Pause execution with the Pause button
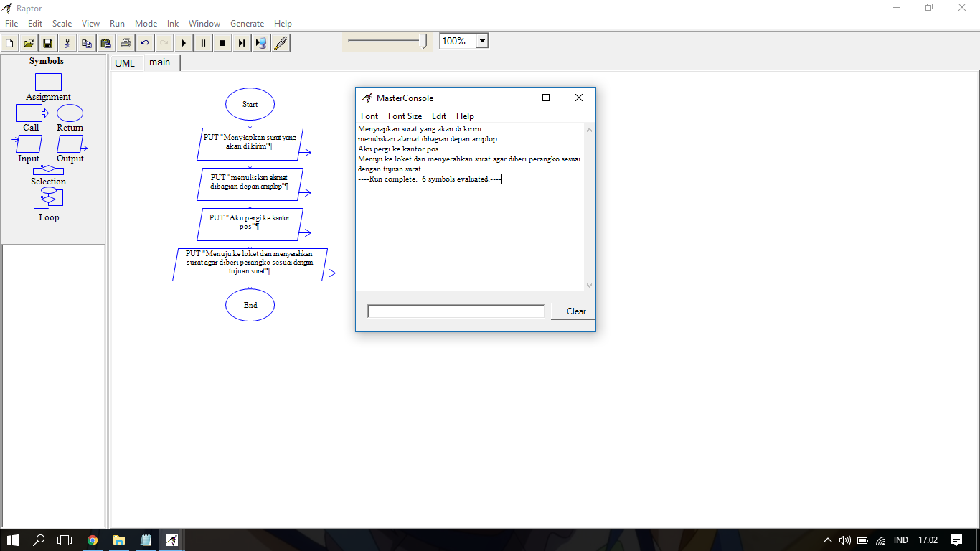The width and height of the screenshot is (980, 551). (203, 43)
